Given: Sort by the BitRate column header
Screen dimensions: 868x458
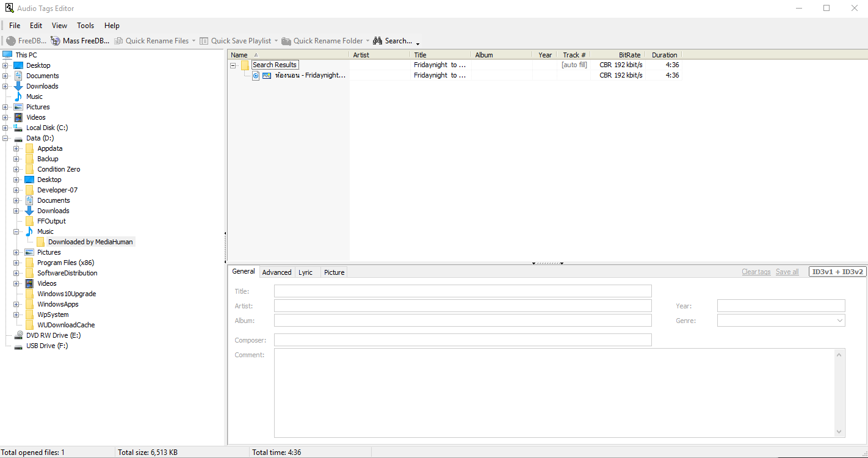Looking at the screenshot, I should (x=618, y=55).
